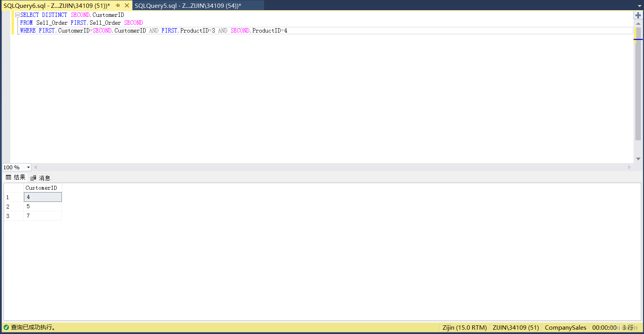The width and height of the screenshot is (644, 334).
Task: Select the result cell with value 5
Action: (x=43, y=207)
